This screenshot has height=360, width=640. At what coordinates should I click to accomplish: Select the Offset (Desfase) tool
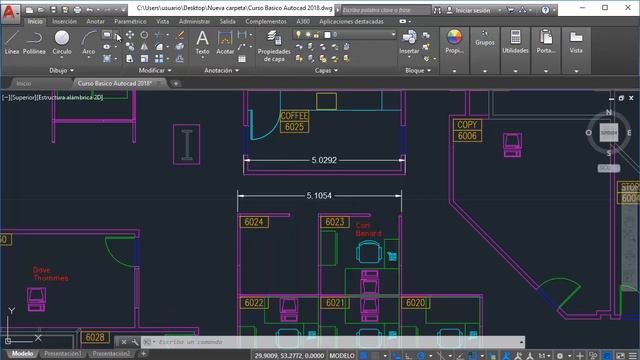coord(180,59)
